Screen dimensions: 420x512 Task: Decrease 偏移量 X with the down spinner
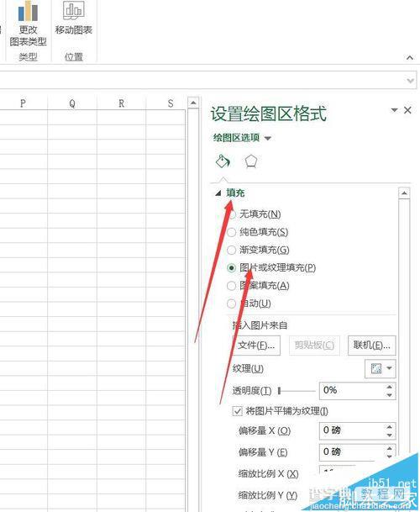[389, 435]
